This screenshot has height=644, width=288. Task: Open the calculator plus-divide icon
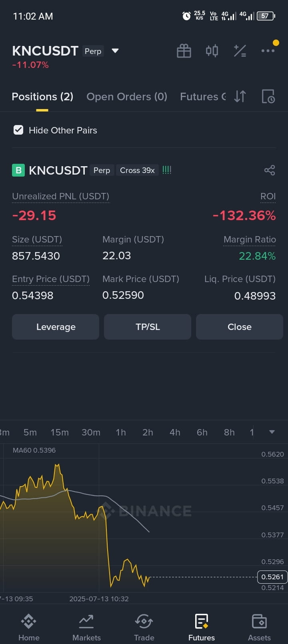click(x=240, y=51)
